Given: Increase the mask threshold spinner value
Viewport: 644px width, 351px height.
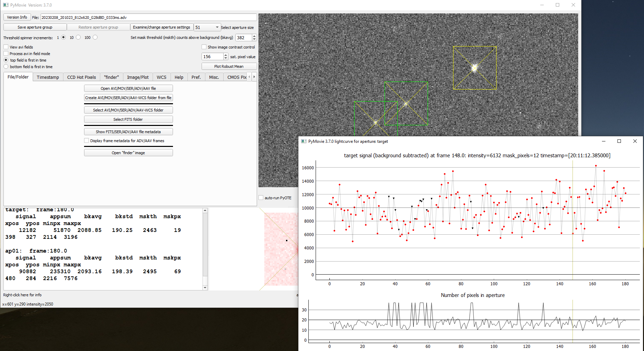Looking at the screenshot, I should pos(254,36).
